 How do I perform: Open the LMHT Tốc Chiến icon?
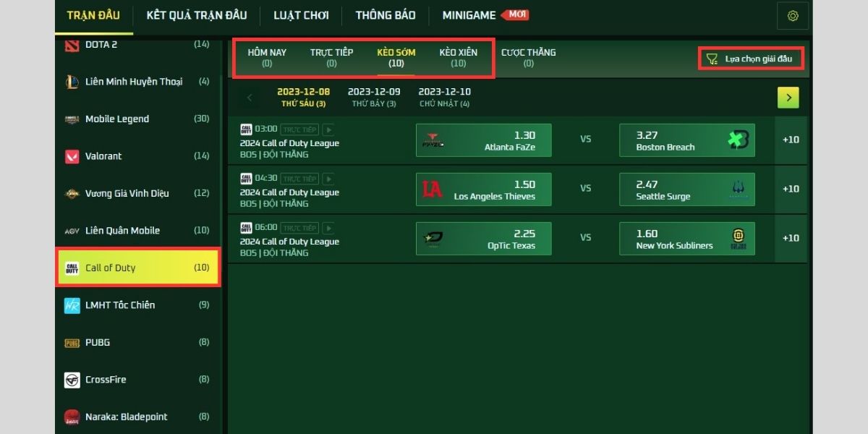(x=72, y=305)
